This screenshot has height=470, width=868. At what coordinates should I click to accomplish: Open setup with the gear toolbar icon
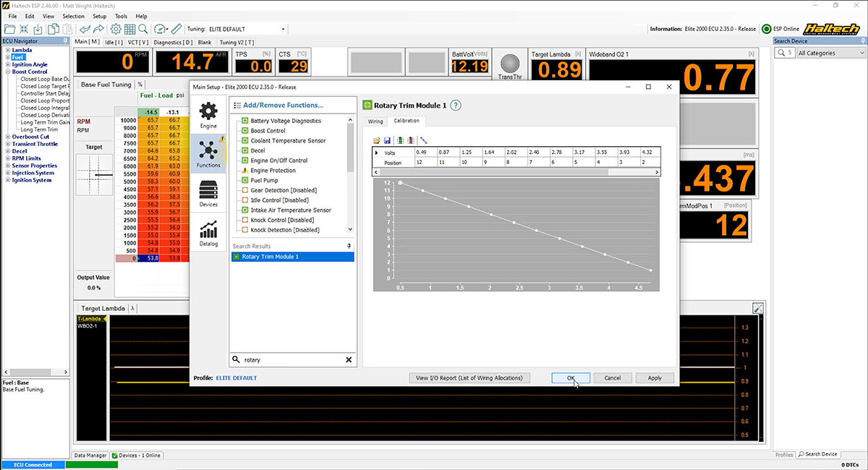coord(116,29)
